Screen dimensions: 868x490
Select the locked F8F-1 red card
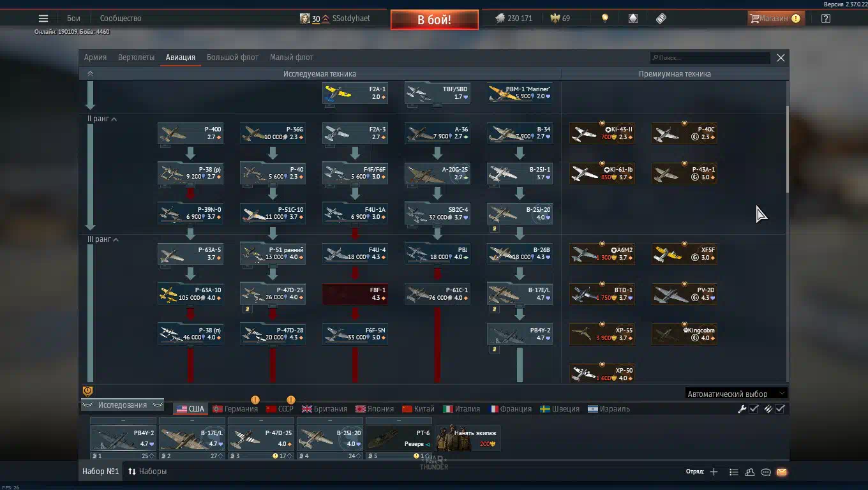click(x=355, y=294)
